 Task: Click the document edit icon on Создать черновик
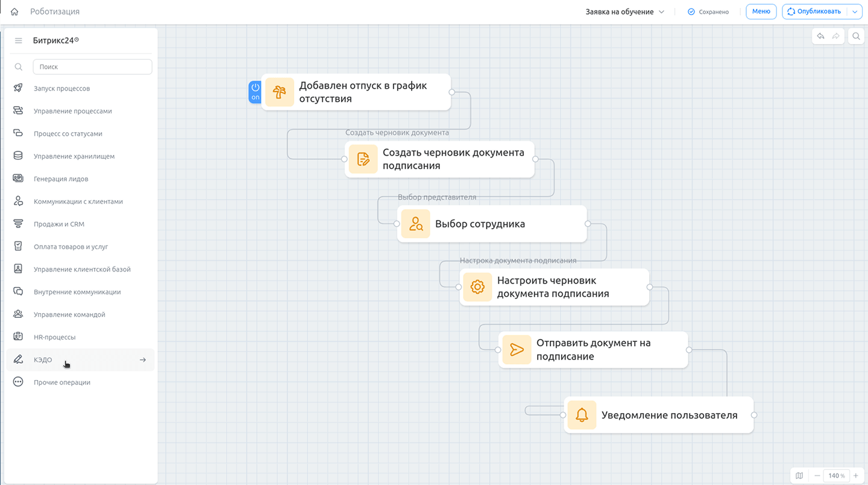tap(363, 159)
